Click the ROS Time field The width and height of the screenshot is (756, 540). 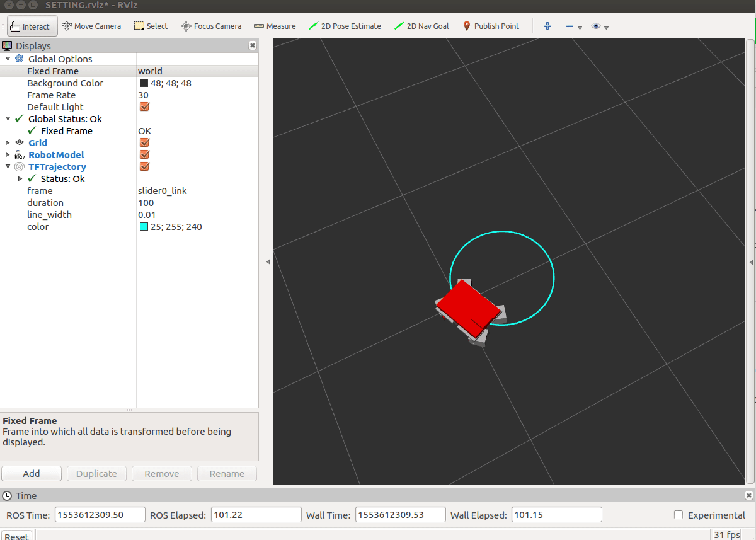tap(100, 515)
